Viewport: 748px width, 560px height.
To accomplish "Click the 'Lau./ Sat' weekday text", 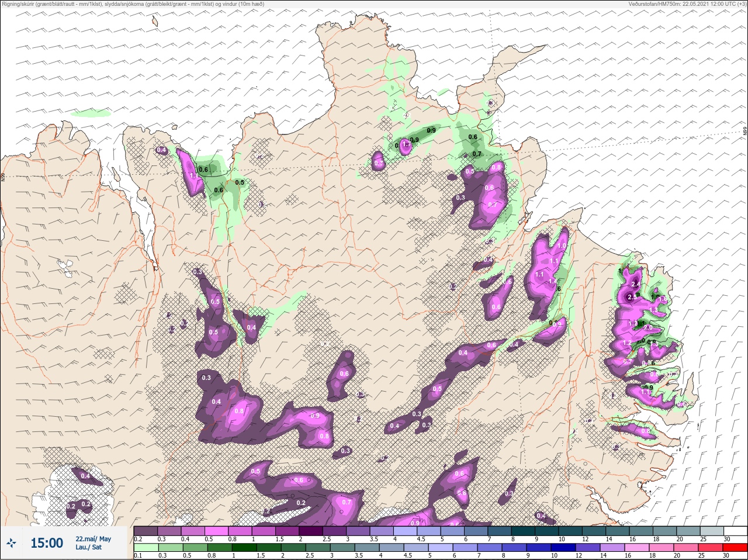I will tap(88, 548).
